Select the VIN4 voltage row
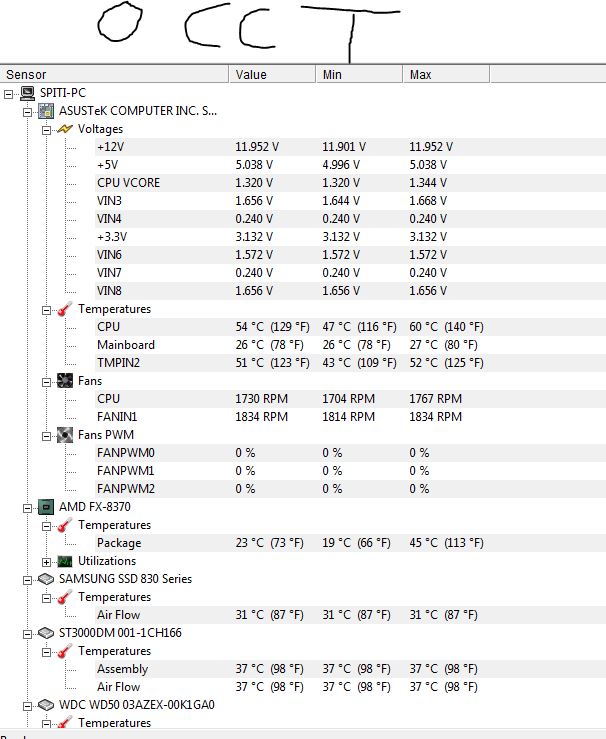The width and height of the screenshot is (606, 739). 350,219
